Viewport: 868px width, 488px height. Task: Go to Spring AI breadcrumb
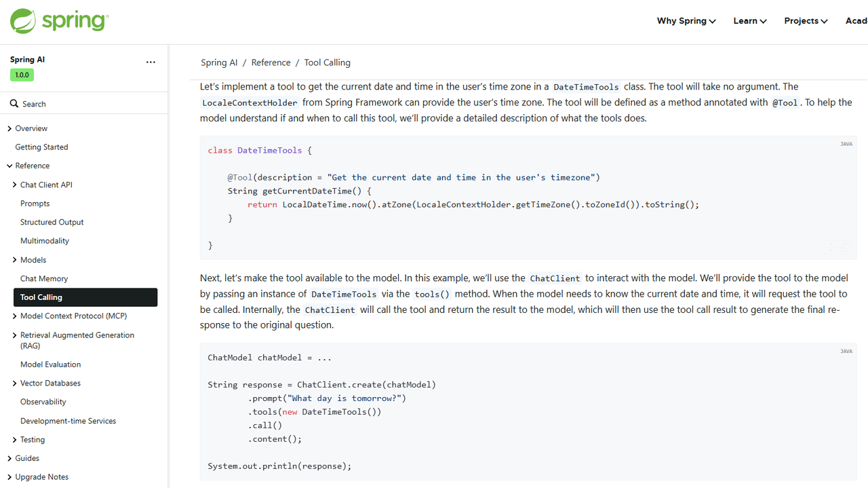(x=219, y=62)
